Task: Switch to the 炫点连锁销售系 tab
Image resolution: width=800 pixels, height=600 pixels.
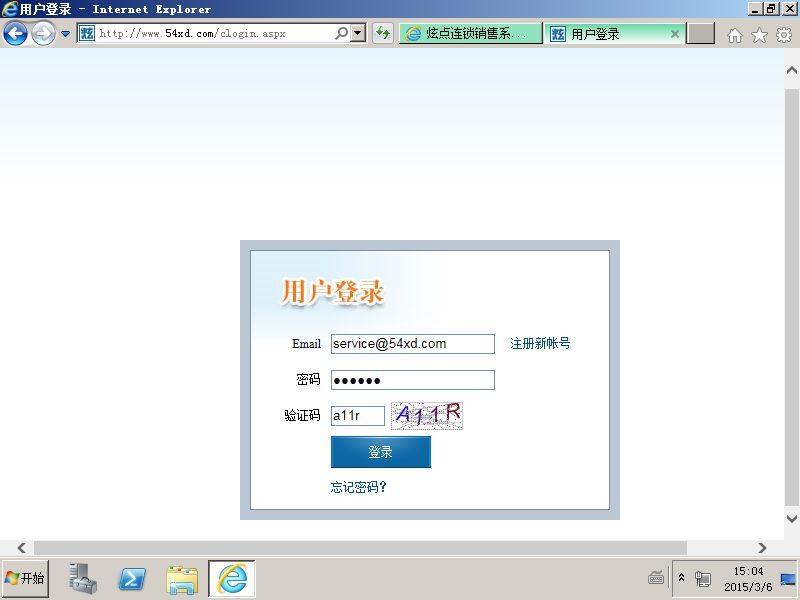Action: [x=470, y=34]
